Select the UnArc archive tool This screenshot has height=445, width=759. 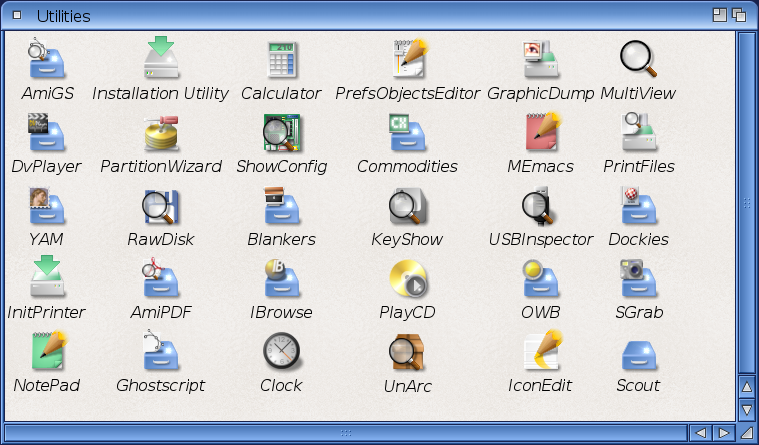coord(407,354)
